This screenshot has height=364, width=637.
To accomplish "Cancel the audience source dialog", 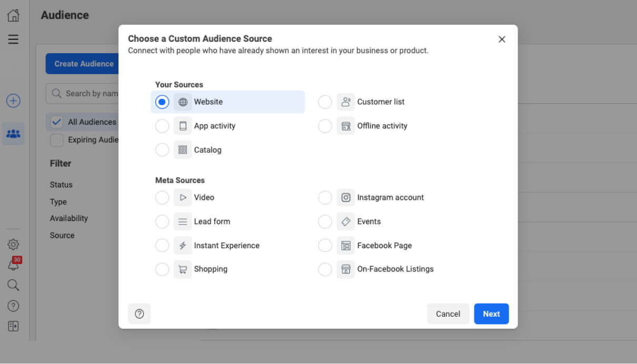I will (448, 314).
